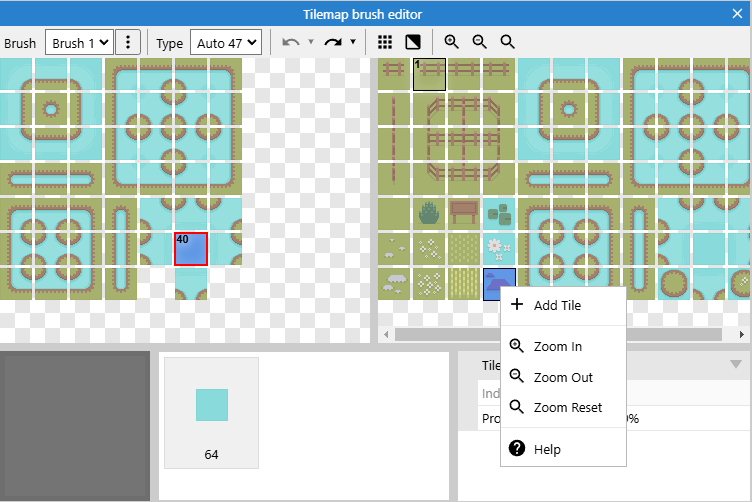Click toolbar zoom reset magnifier
Viewport: 752px width, 502px height.
[x=508, y=42]
